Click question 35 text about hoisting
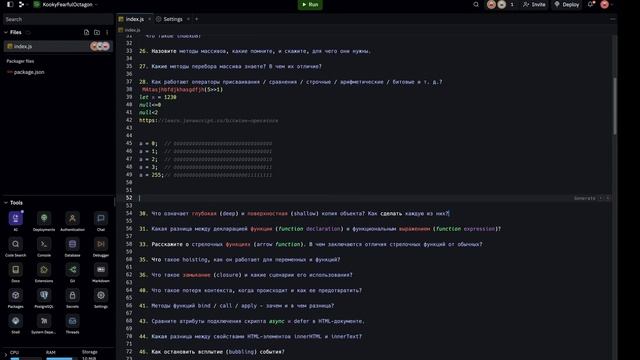640x360 pixels. (240, 260)
